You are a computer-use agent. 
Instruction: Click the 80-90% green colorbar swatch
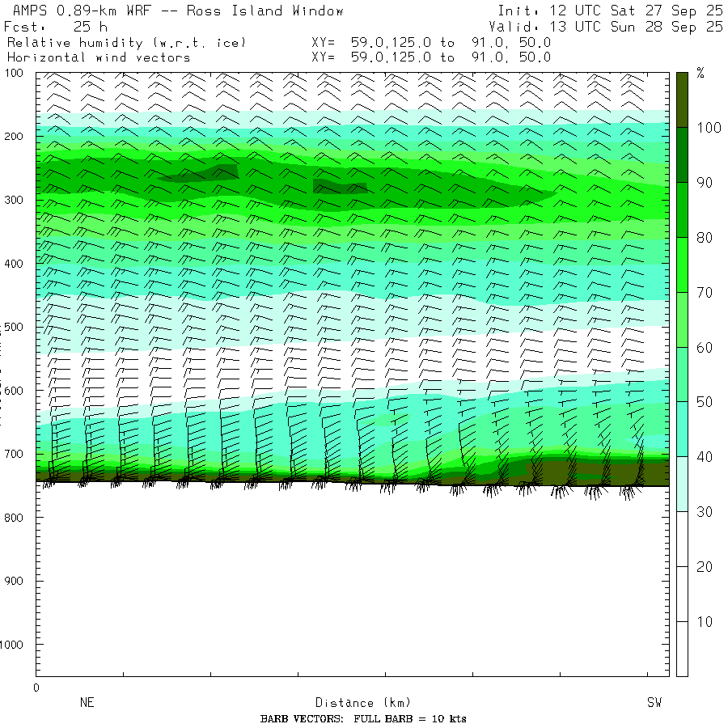(x=682, y=210)
